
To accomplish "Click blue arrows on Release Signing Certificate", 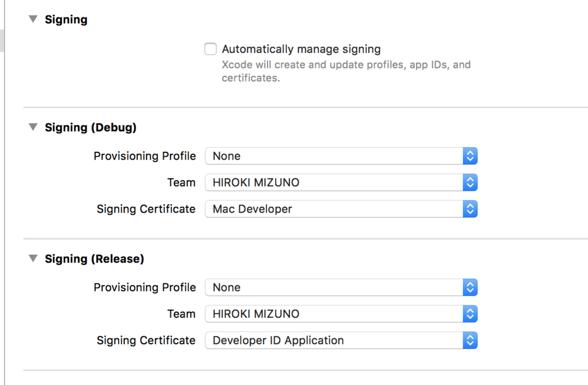I will click(470, 340).
